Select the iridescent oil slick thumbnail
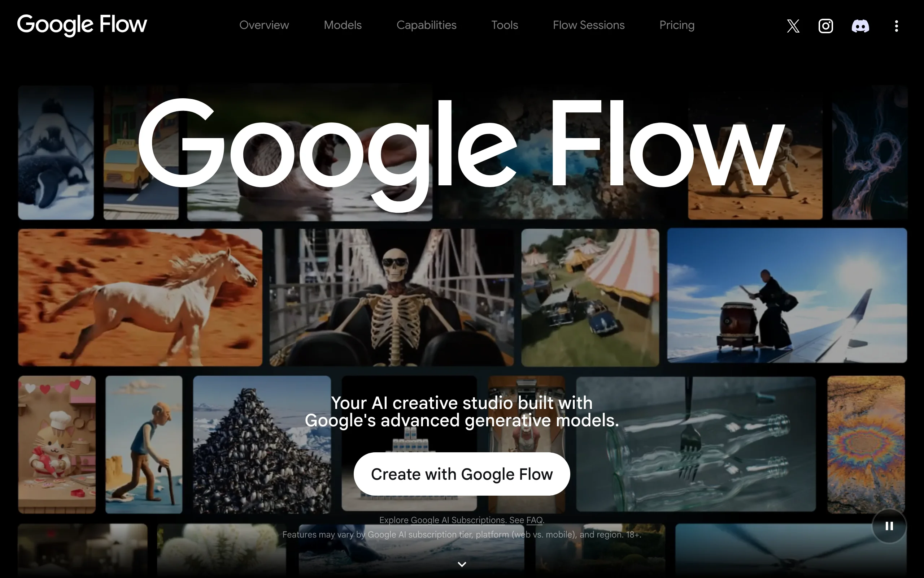Viewport: 924px width, 578px height. click(x=866, y=445)
